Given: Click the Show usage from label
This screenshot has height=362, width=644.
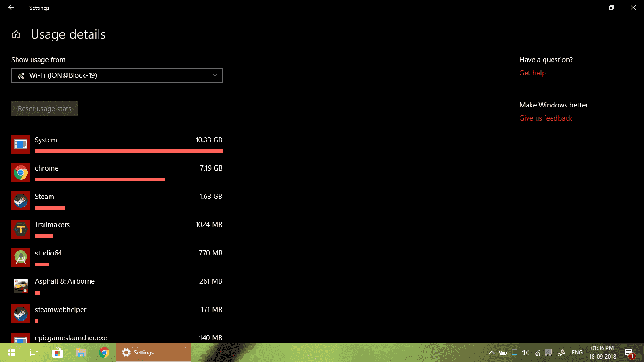Looking at the screenshot, I should tap(38, 60).
